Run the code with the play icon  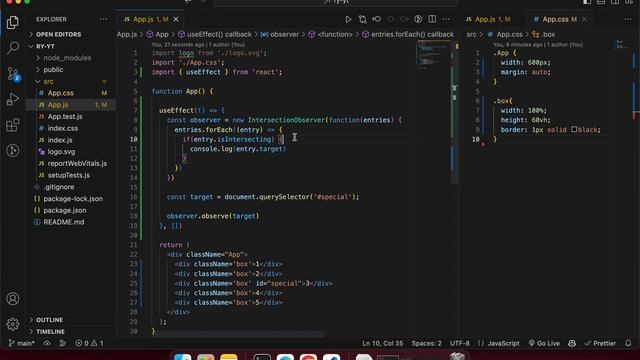click(x=348, y=19)
